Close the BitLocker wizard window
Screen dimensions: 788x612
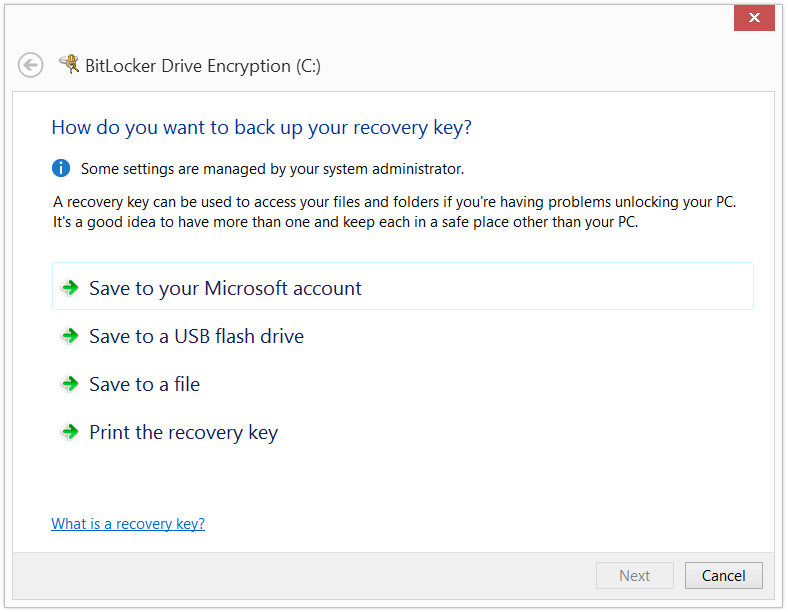pyautogui.click(x=754, y=18)
